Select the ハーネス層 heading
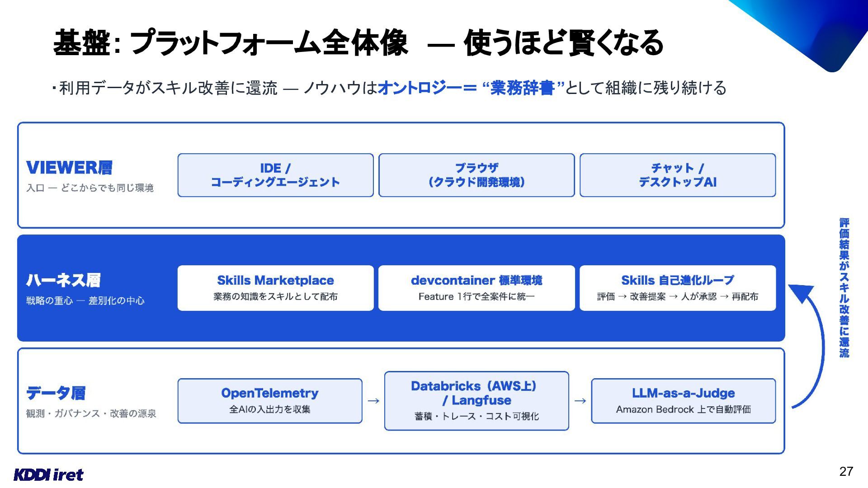The width and height of the screenshot is (868, 488). click(x=63, y=280)
